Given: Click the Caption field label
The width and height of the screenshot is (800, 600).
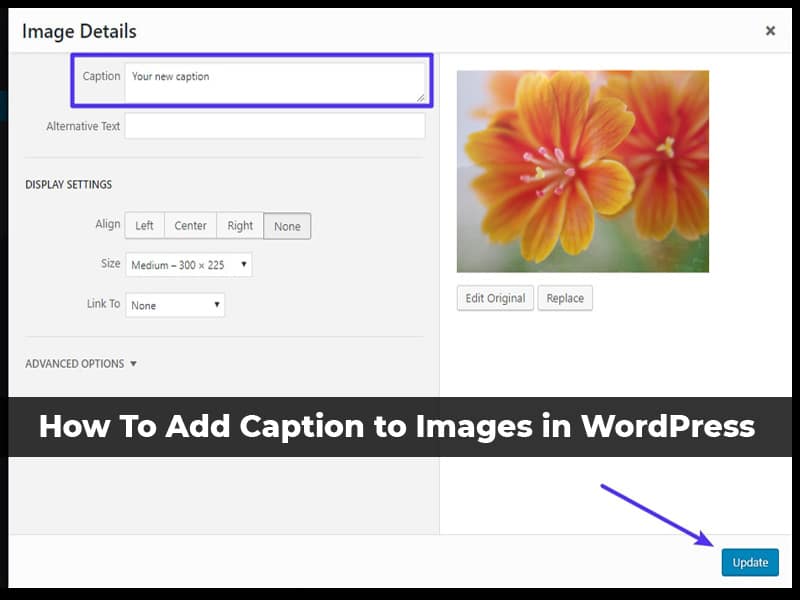Looking at the screenshot, I should click(101, 76).
